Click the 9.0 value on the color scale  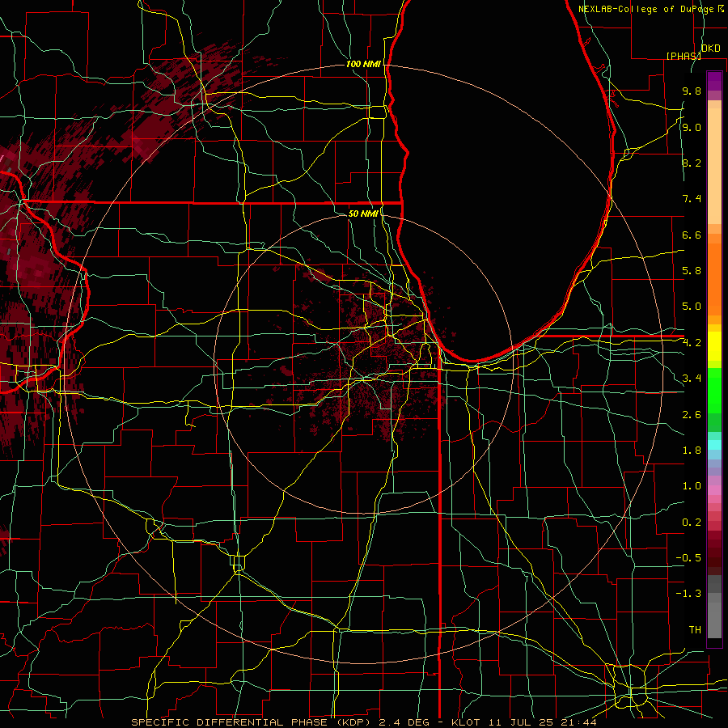click(x=692, y=127)
